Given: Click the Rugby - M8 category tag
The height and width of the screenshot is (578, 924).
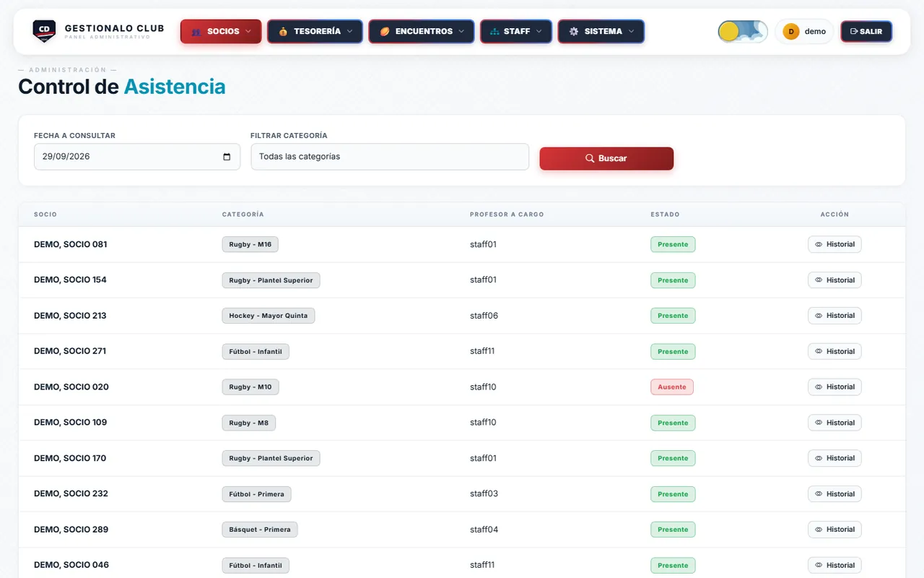Looking at the screenshot, I should click(249, 423).
